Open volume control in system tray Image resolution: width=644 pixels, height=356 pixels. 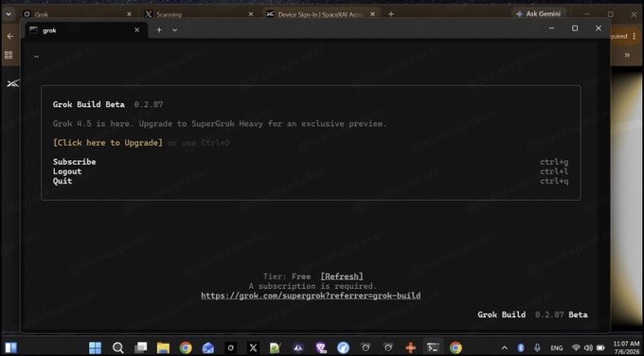click(588, 347)
